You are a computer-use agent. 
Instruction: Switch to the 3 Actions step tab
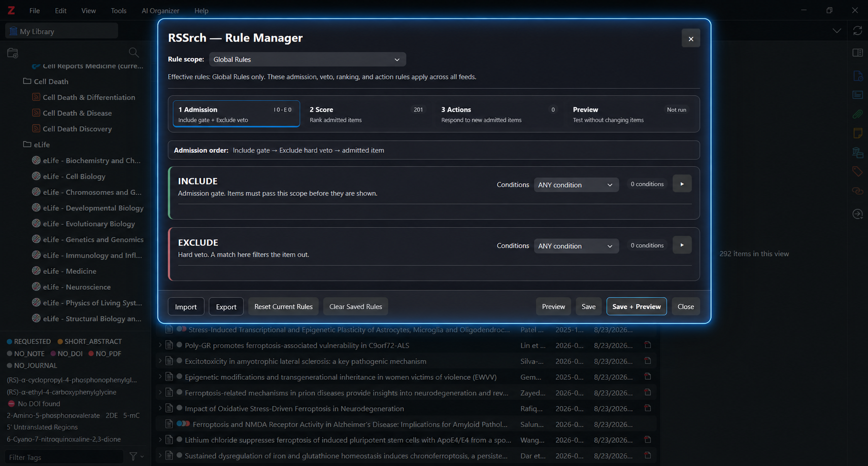click(499, 114)
